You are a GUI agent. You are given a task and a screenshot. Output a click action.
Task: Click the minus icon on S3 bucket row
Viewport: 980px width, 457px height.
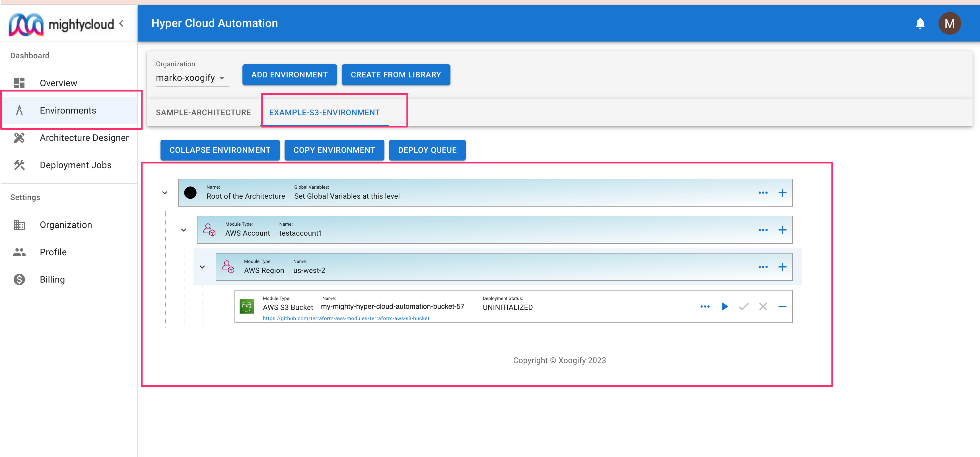(x=782, y=306)
